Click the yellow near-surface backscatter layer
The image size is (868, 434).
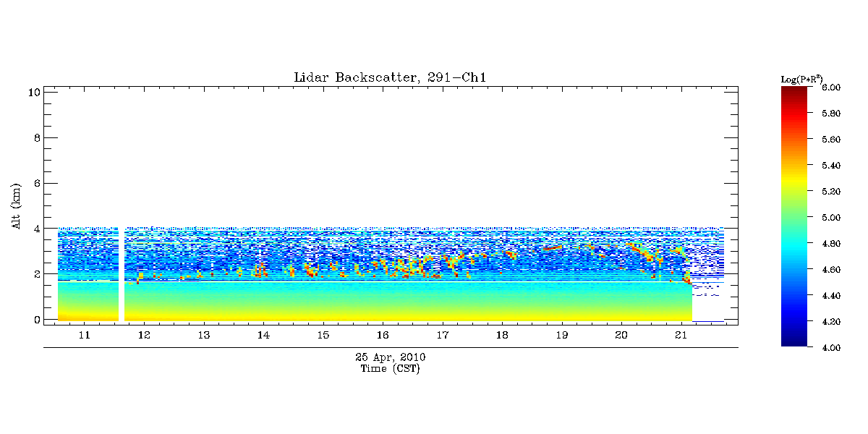(375, 315)
